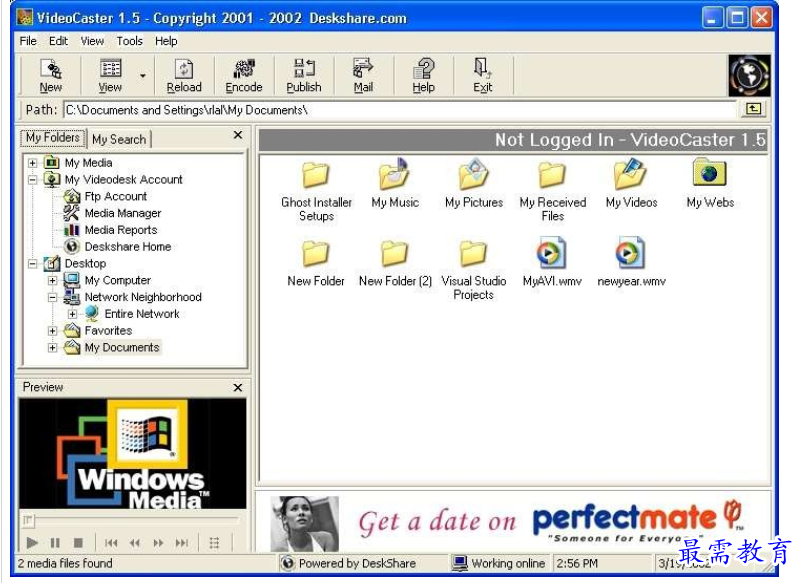This screenshot has height=583, width=800.
Task: Select Favorites in the tree
Action: [x=108, y=331]
